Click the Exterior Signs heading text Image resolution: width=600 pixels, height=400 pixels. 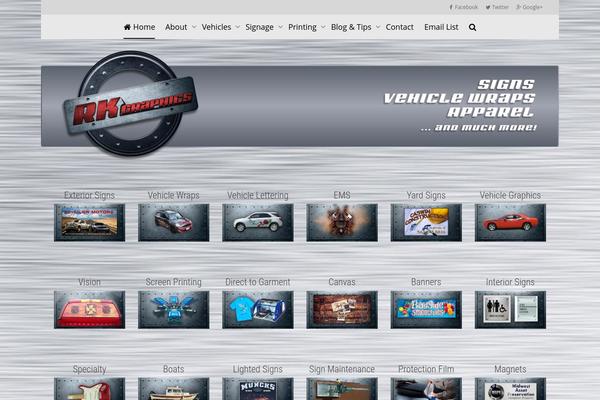(x=90, y=195)
